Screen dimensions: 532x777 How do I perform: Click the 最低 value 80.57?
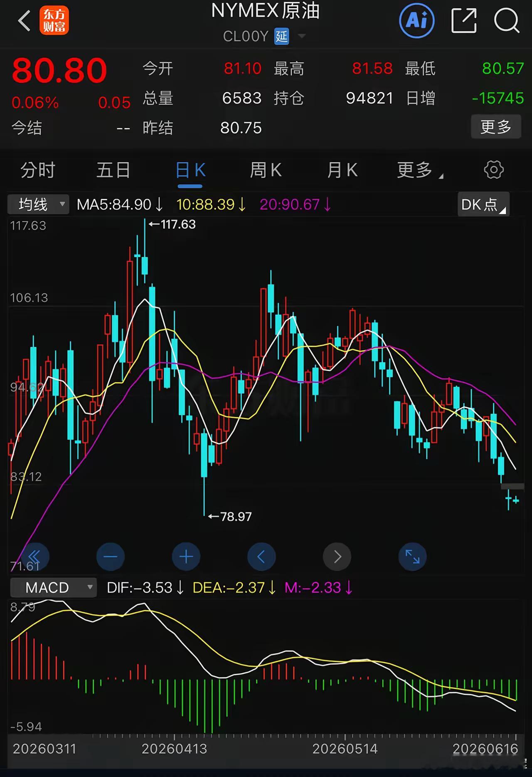[503, 68]
